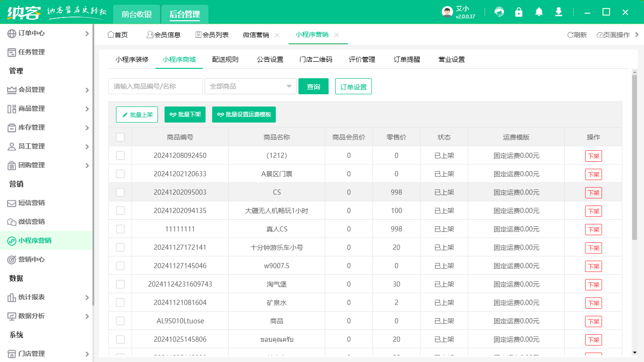644x362 pixels.
Task: Switch to the 配送规则 tab
Action: coord(225,59)
